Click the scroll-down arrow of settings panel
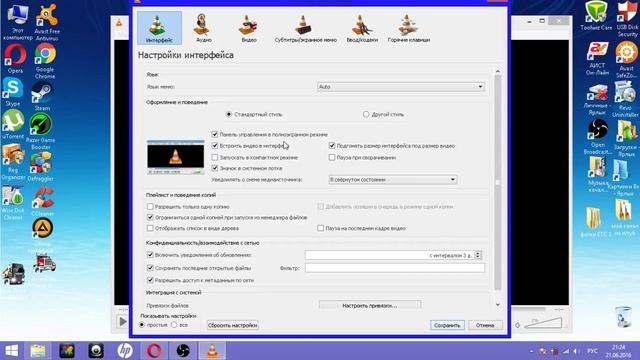The image size is (640, 360). tap(498, 304)
